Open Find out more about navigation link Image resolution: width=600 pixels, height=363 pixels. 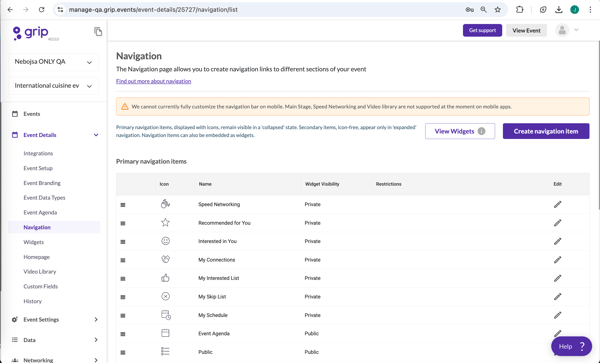(153, 81)
